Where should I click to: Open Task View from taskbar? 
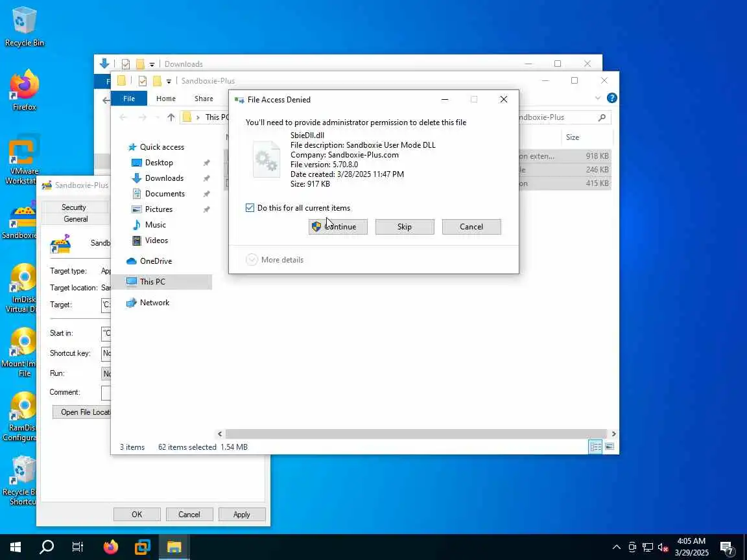click(77, 546)
